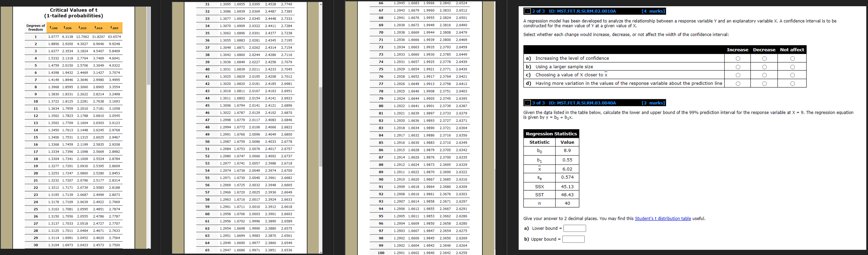Click the '2 of 3 ID: MST.FET.R.SLRM.02.0010A' header

tap(574, 11)
